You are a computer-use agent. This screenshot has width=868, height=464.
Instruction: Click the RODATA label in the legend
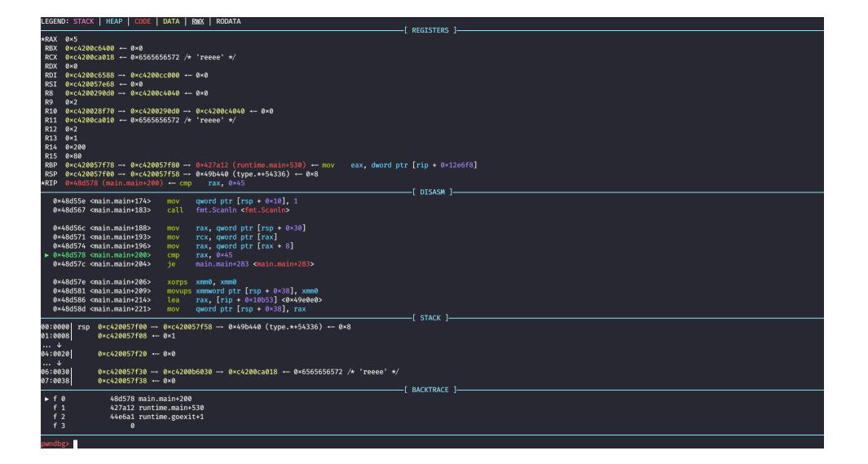pos(228,21)
